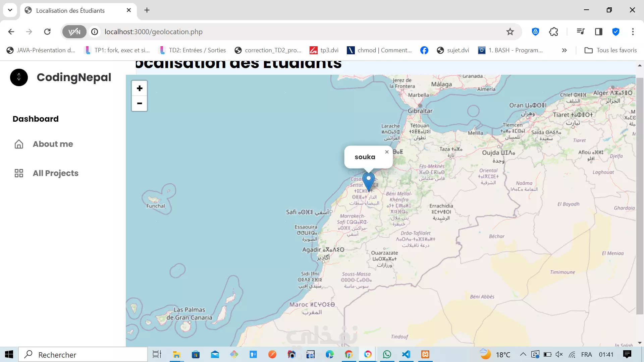Click the grid icon beside All Projects
Image resolution: width=644 pixels, height=362 pixels.
point(19,173)
